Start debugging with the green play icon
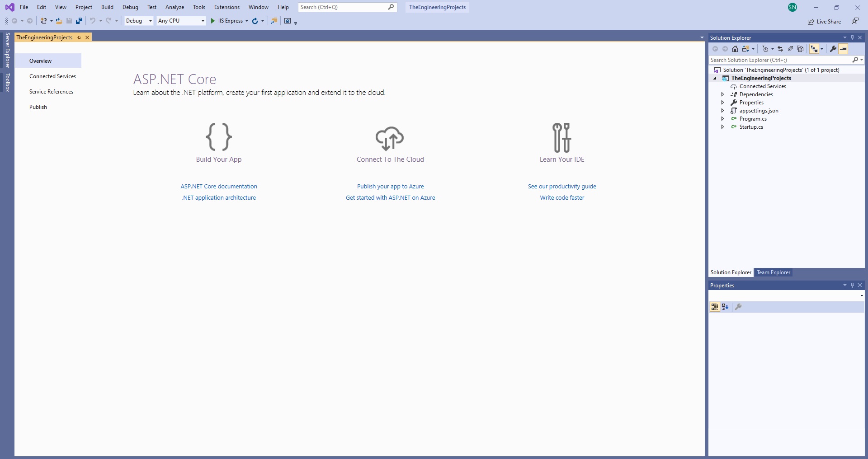 212,21
